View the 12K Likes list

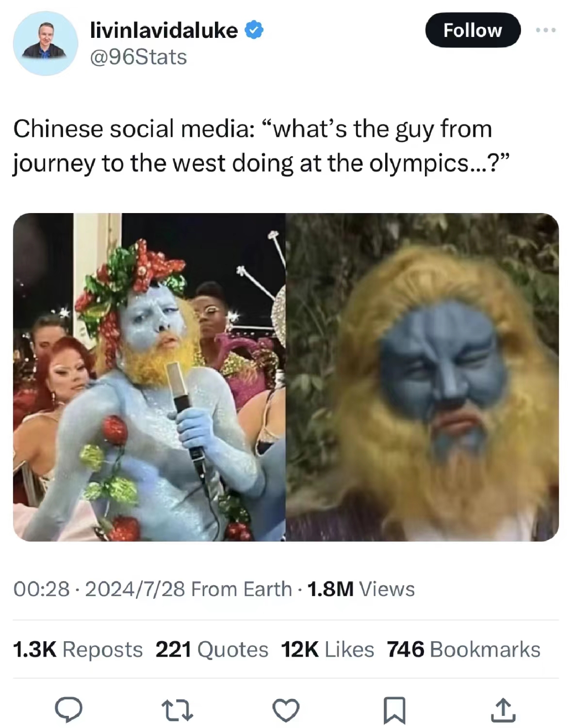pos(327,649)
